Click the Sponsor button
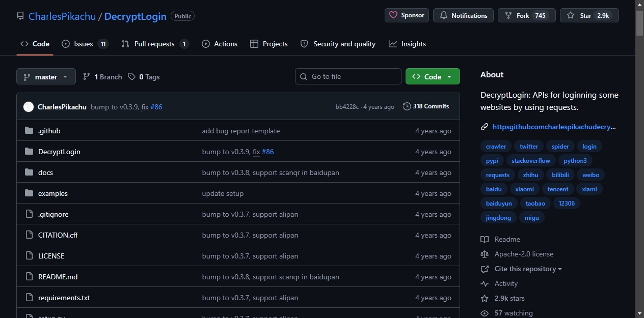The height and width of the screenshot is (318, 644). tap(407, 15)
